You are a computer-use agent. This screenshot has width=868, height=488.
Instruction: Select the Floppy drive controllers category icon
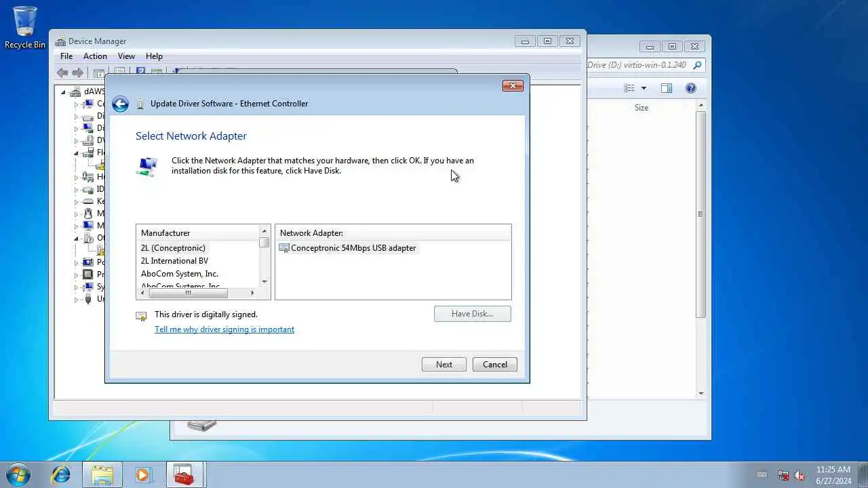click(87, 152)
